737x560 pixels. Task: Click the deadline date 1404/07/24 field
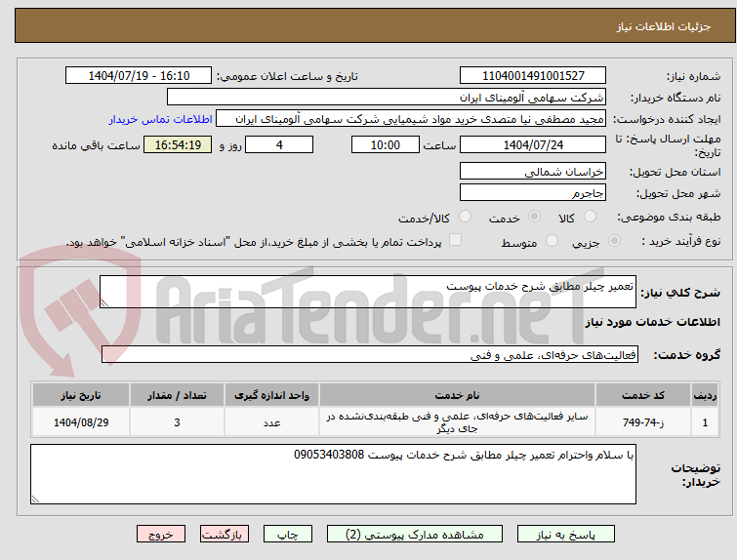(x=533, y=144)
